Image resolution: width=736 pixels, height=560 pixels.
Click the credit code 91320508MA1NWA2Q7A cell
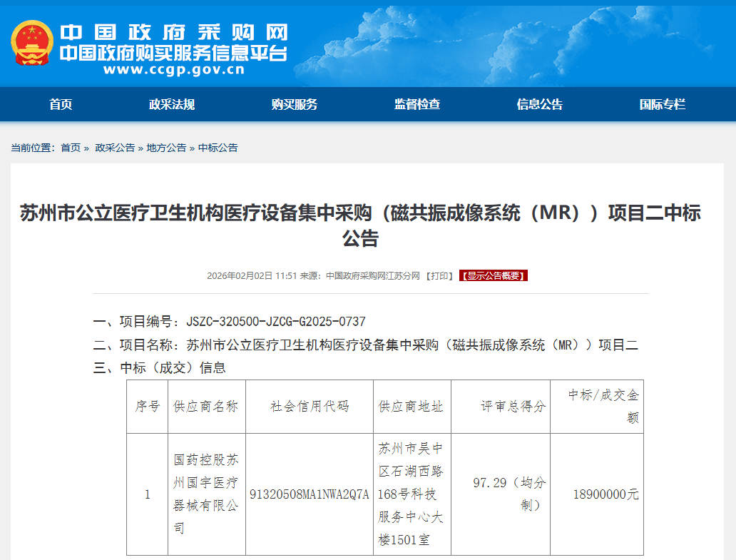tap(310, 494)
